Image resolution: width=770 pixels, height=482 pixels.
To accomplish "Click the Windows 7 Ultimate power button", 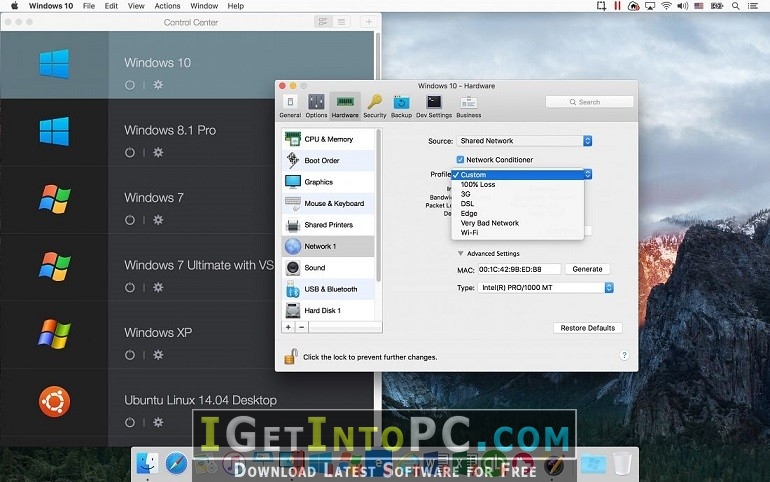I will click(x=130, y=287).
